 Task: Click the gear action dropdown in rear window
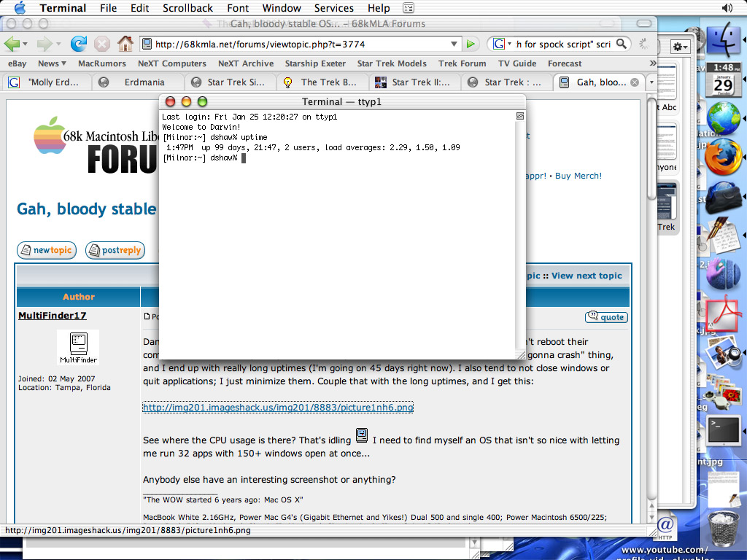click(x=680, y=46)
